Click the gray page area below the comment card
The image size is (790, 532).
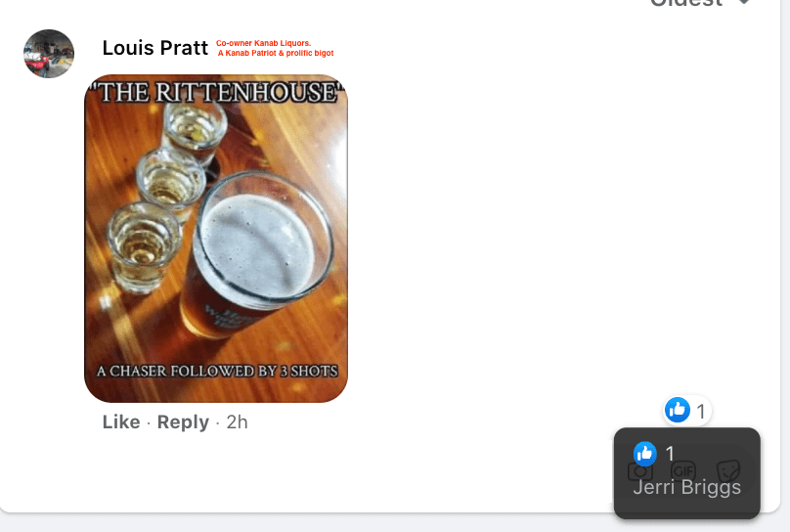[395, 524]
